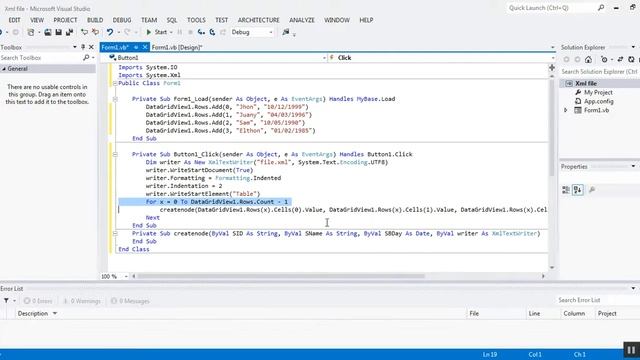640x360 pixels.
Task: Open the EDIT menu
Action: click(14, 20)
